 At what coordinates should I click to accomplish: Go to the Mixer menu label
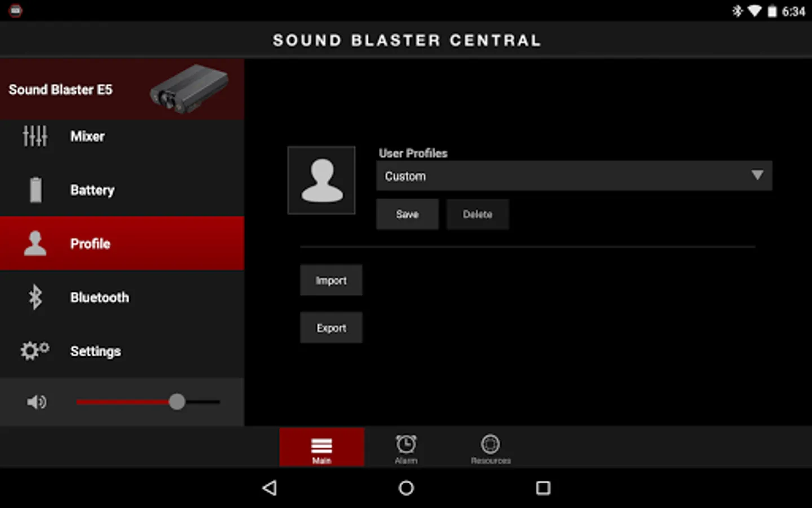pos(87,136)
